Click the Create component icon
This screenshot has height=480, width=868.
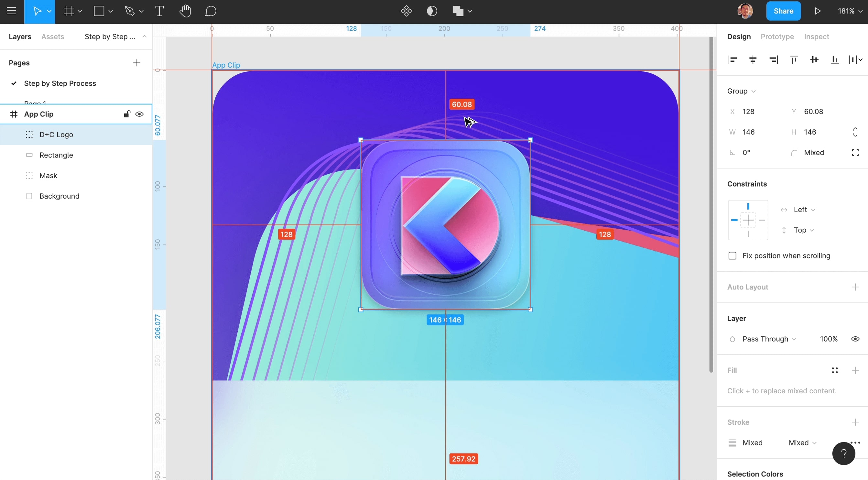click(407, 11)
